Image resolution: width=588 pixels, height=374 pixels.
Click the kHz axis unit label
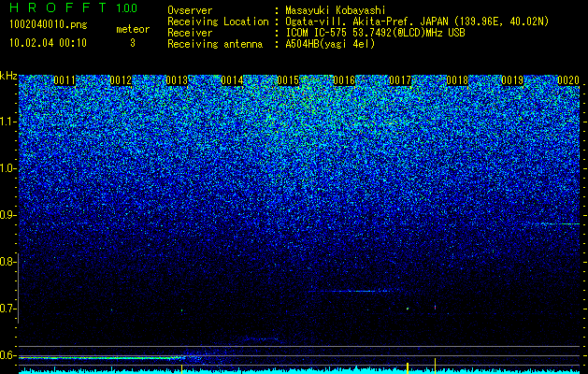[x=8, y=76]
